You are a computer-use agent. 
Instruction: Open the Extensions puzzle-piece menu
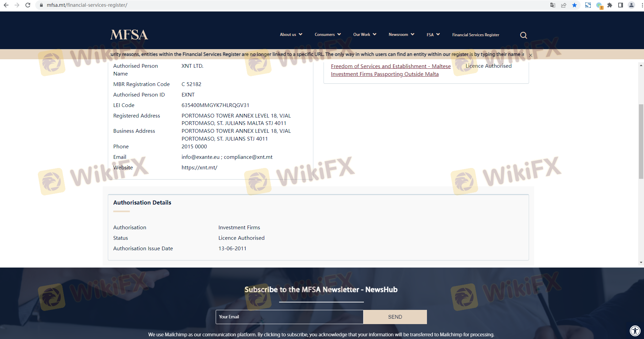(x=610, y=5)
